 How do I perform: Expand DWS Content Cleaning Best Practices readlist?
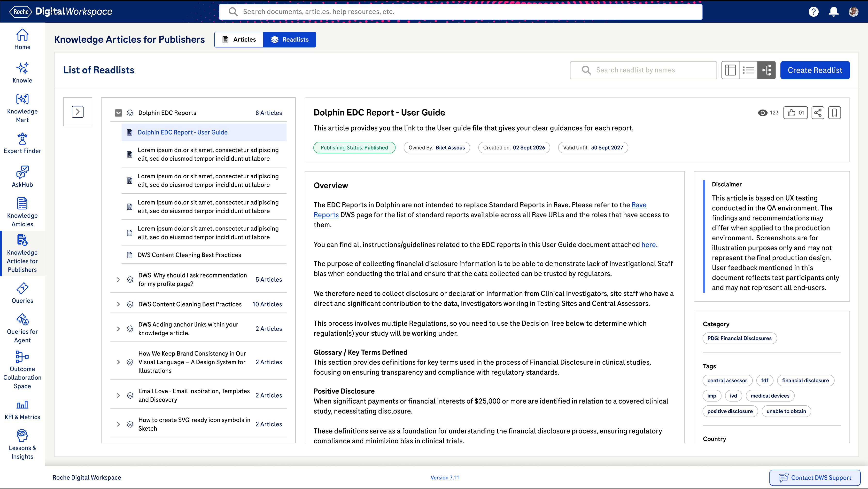pos(118,304)
